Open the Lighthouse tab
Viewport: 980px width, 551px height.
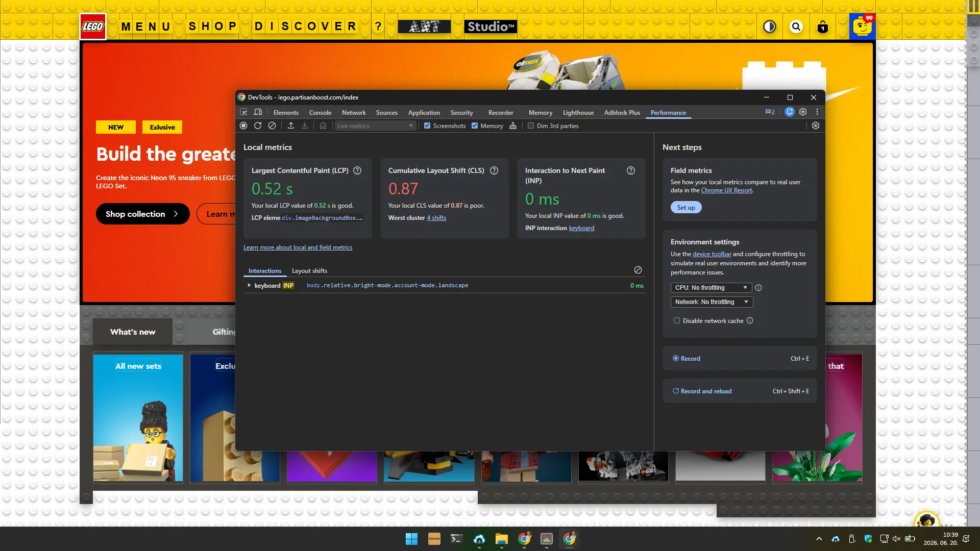point(578,112)
